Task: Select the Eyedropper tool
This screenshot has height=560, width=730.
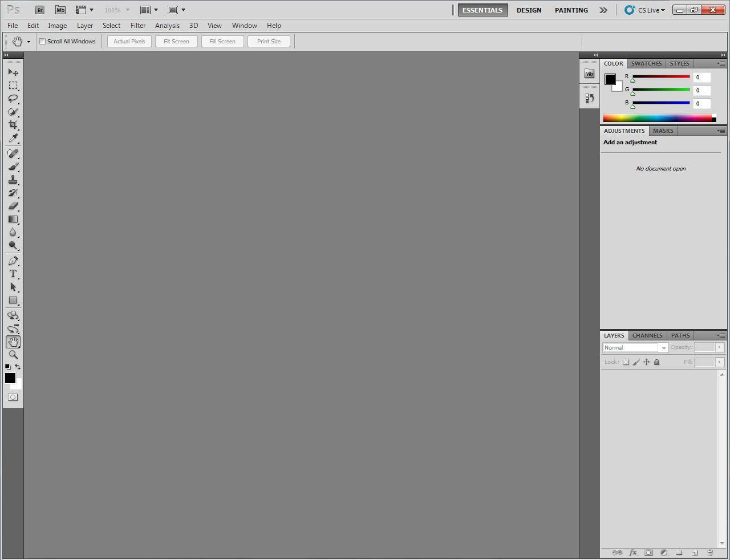Action: pyautogui.click(x=13, y=138)
